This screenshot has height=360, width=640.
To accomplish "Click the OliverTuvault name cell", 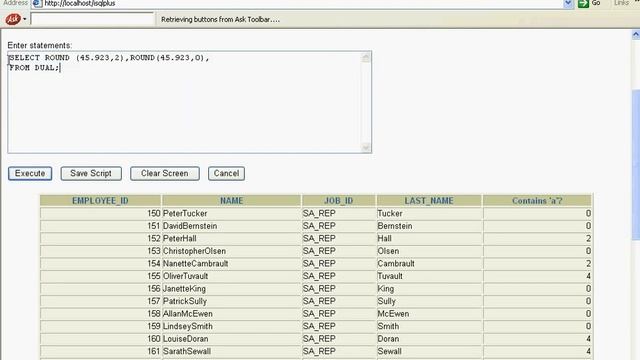I will (231, 276).
